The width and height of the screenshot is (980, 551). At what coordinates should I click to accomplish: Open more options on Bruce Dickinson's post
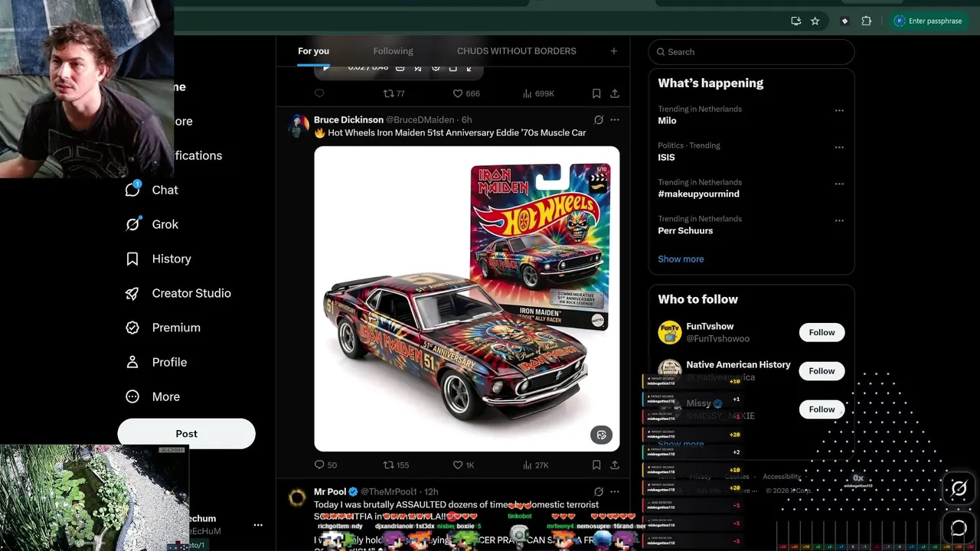(614, 119)
